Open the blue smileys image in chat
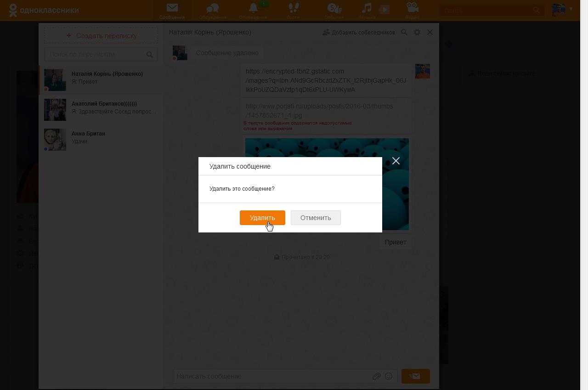The height and width of the screenshot is (390, 588). coord(327,184)
